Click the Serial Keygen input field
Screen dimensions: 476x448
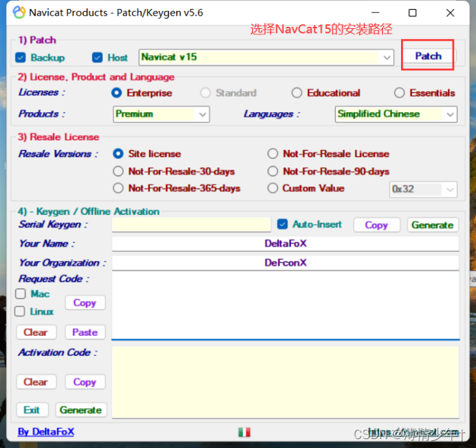coord(191,224)
